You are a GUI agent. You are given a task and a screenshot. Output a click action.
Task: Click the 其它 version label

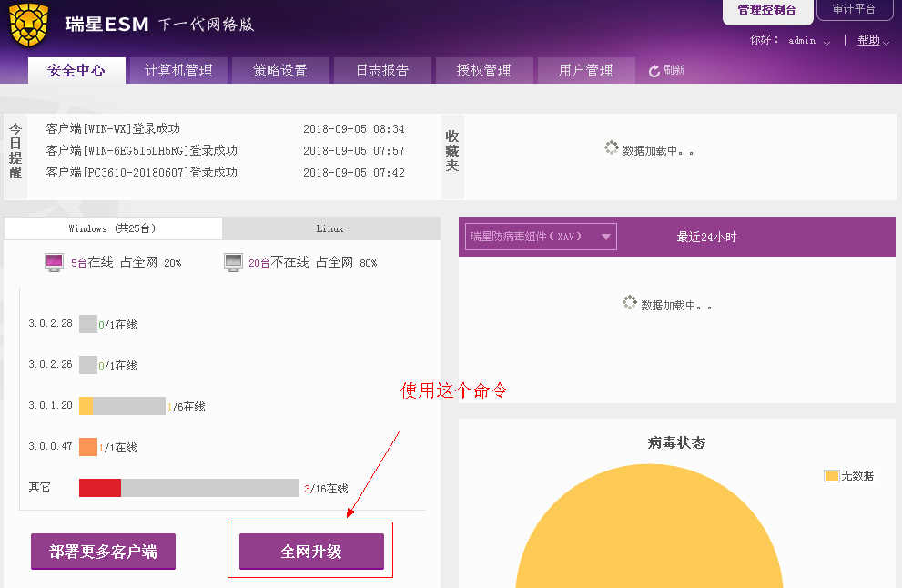40,487
